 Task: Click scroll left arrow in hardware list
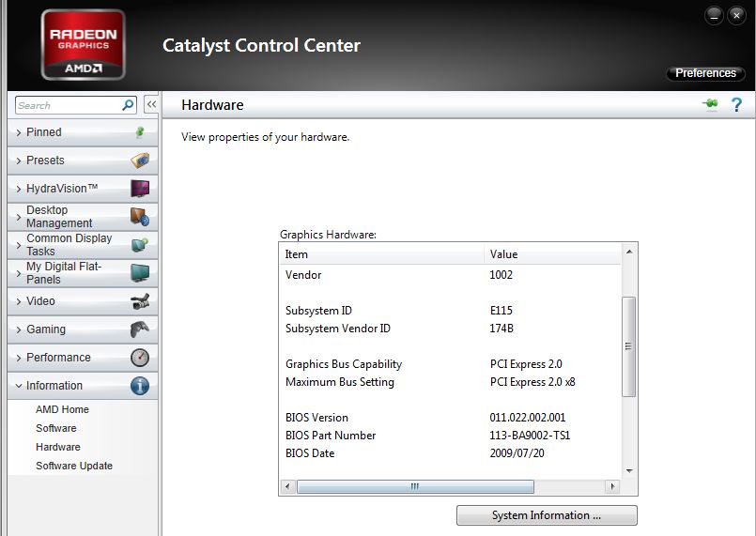pos(287,486)
